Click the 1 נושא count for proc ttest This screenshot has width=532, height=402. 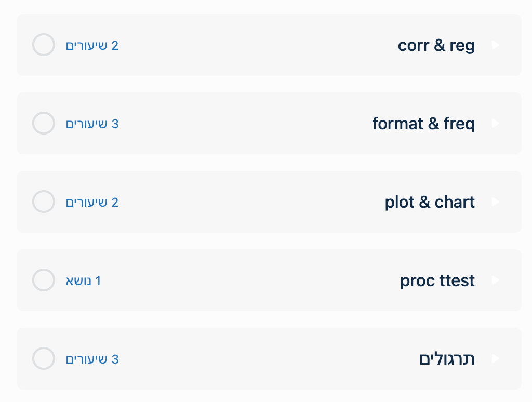(x=83, y=281)
